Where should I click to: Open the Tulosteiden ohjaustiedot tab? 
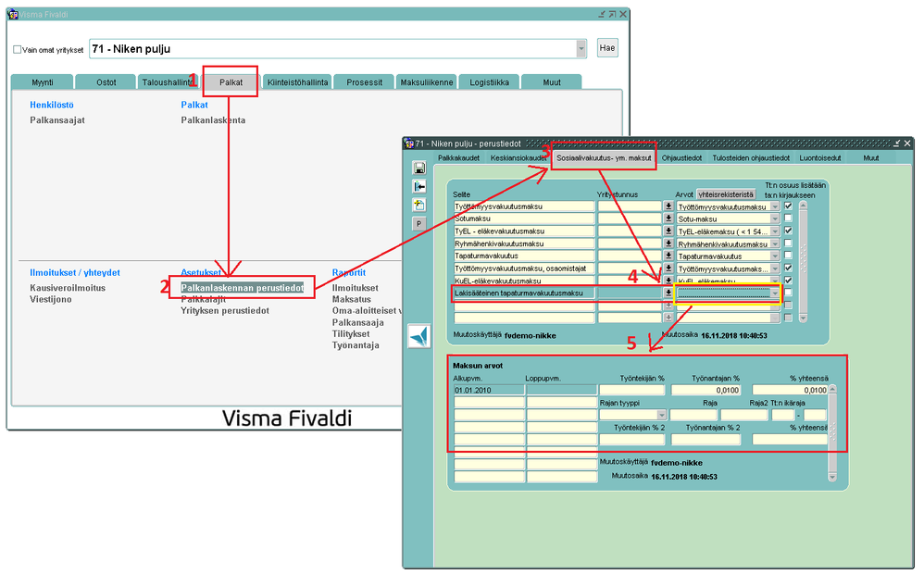[751, 158]
